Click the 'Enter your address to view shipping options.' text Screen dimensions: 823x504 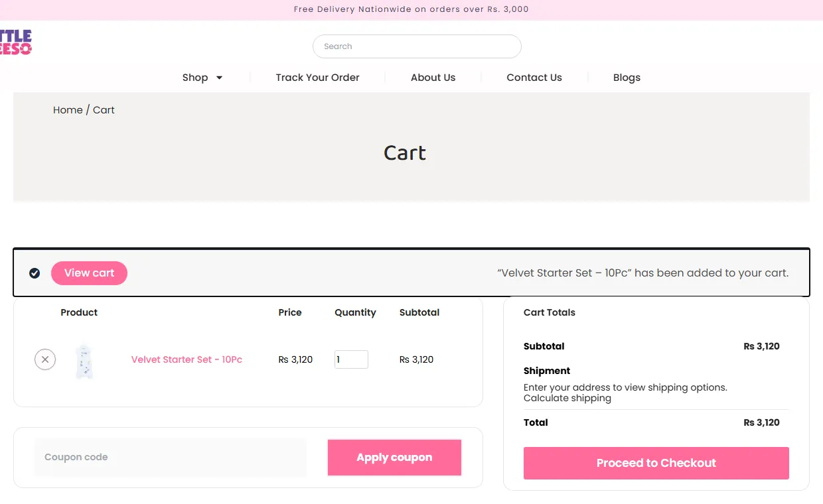click(625, 387)
